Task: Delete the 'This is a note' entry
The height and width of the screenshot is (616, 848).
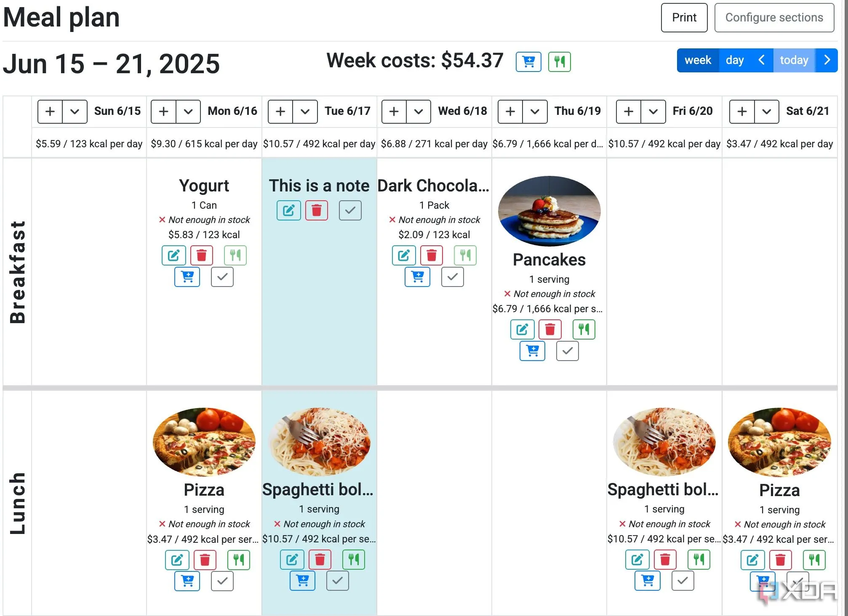Action: [317, 210]
